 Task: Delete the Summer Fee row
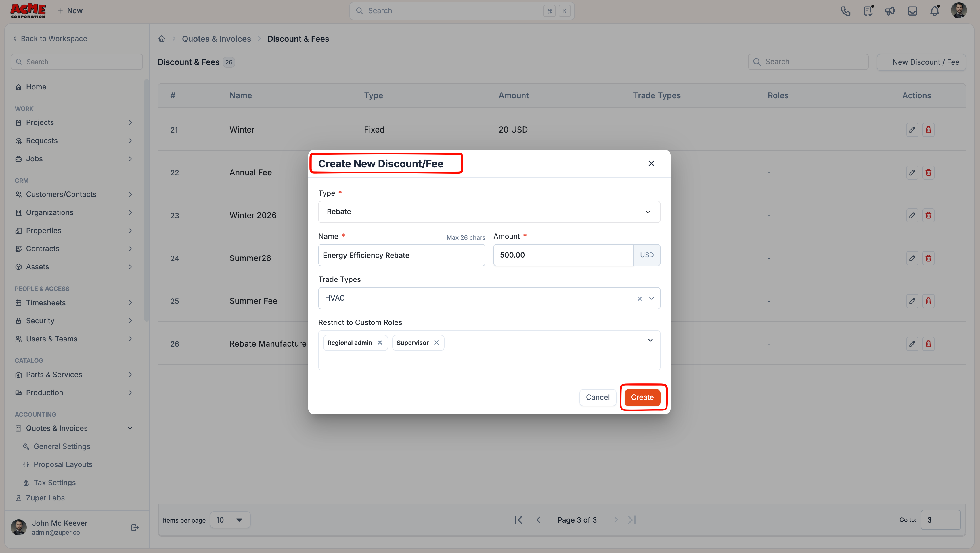928,301
